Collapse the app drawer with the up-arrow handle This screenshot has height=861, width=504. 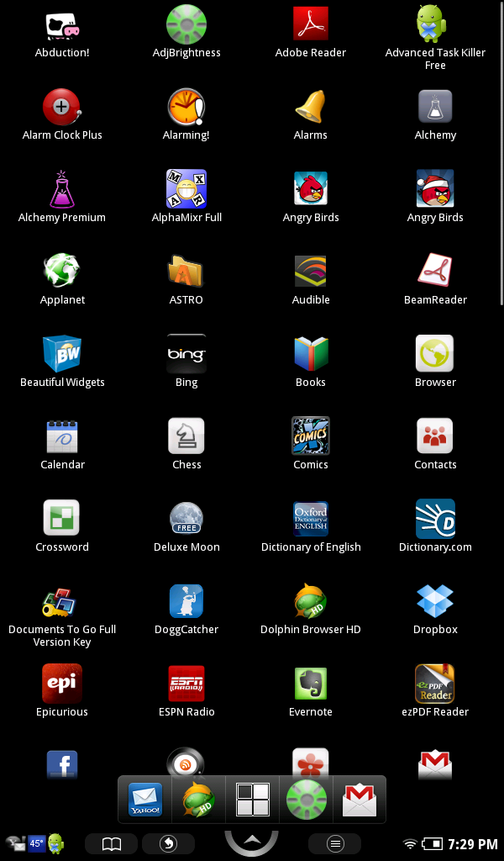coord(252,843)
